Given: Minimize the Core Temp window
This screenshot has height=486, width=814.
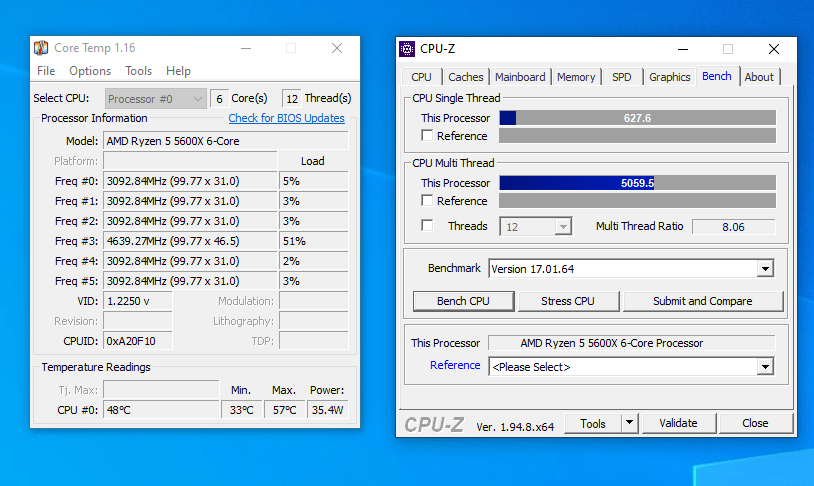Looking at the screenshot, I should [x=246, y=48].
